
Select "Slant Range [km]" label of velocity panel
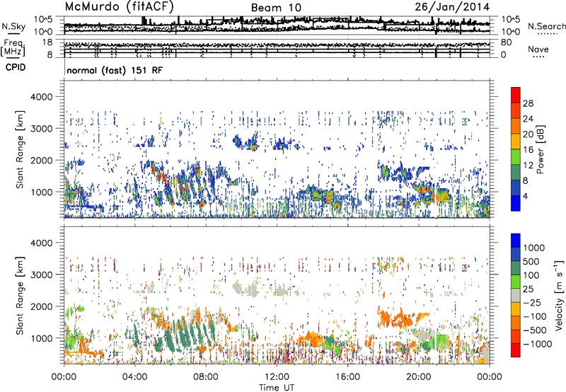[20, 296]
